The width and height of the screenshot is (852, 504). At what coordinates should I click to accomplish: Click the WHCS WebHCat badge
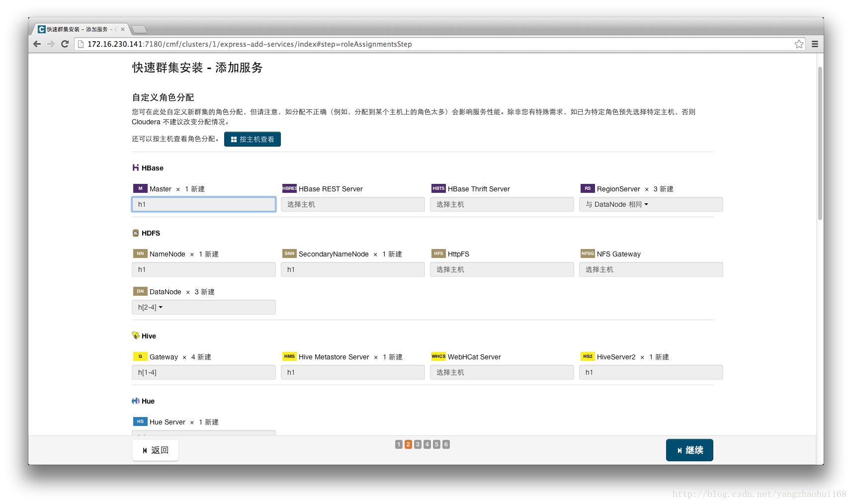click(438, 356)
